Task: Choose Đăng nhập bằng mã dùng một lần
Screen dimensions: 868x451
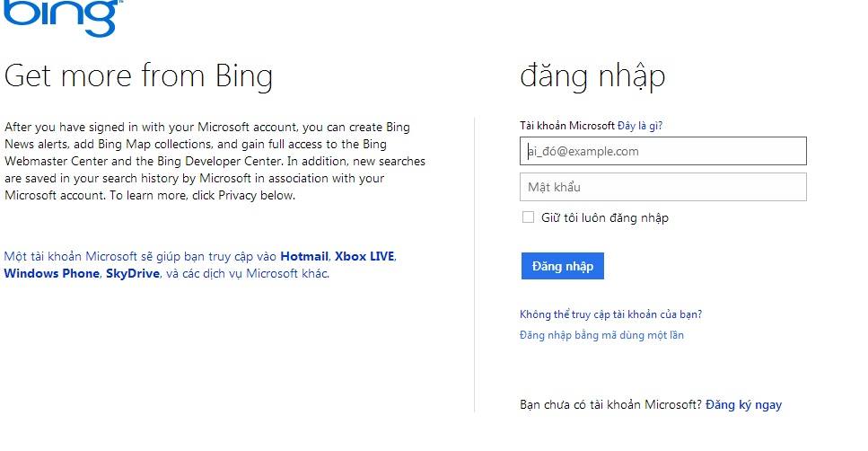Action: 601,335
